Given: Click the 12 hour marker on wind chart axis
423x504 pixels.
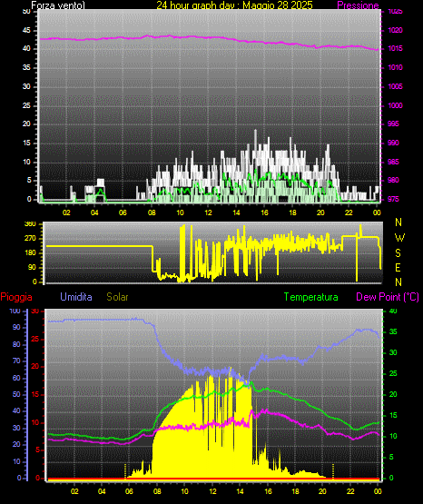Looking at the screenshot, I should click(208, 212).
